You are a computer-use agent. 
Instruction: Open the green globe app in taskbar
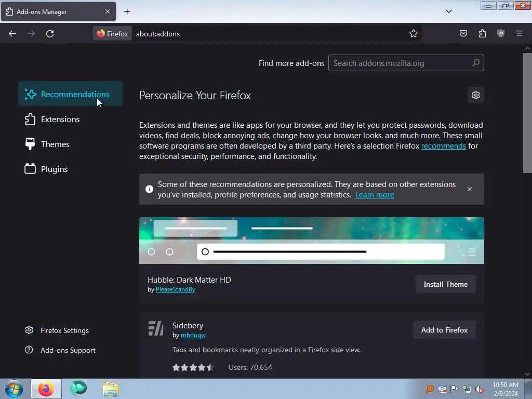(x=78, y=389)
